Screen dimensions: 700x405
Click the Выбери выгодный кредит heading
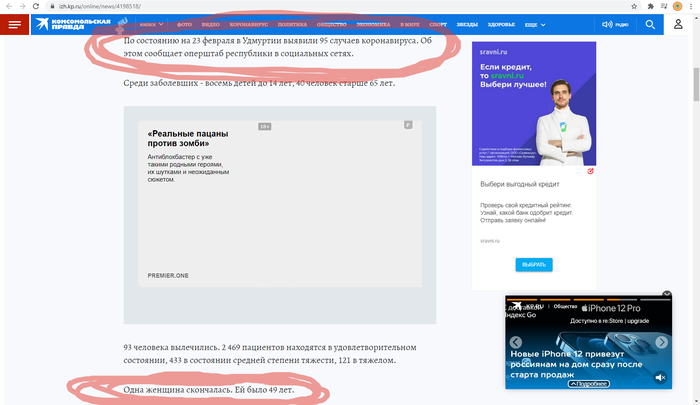[x=520, y=184]
